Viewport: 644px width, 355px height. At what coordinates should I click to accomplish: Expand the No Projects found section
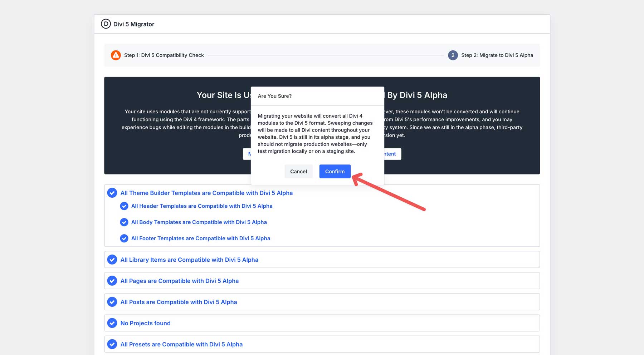point(145,323)
